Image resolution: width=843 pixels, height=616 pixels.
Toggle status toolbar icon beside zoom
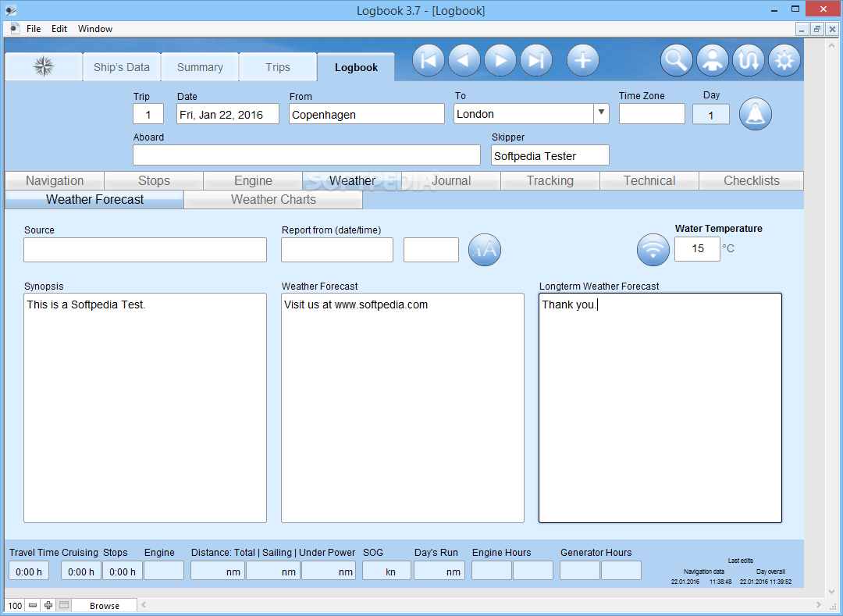(64, 605)
